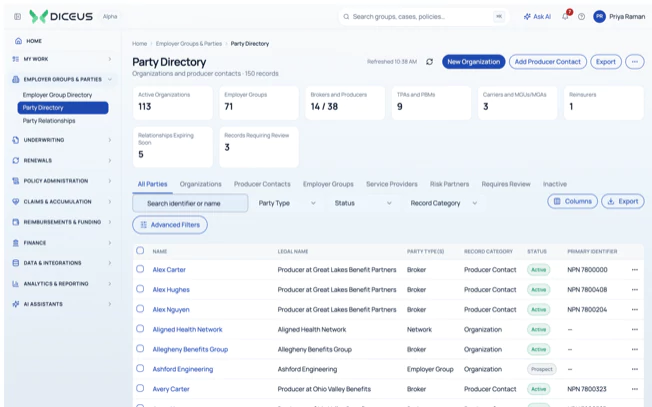Image resolution: width=652 pixels, height=407 pixels.
Task: Click the Underwriting sidebar icon
Action: [x=16, y=140]
